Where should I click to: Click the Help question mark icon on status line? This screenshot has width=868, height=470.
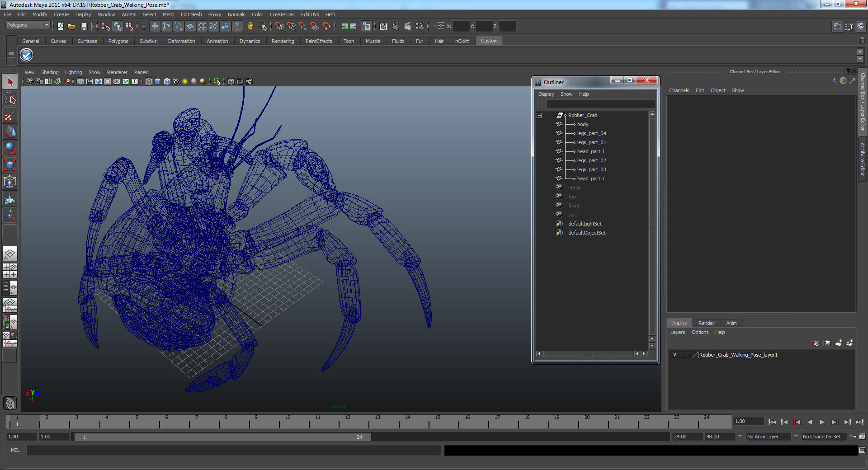[x=237, y=27]
